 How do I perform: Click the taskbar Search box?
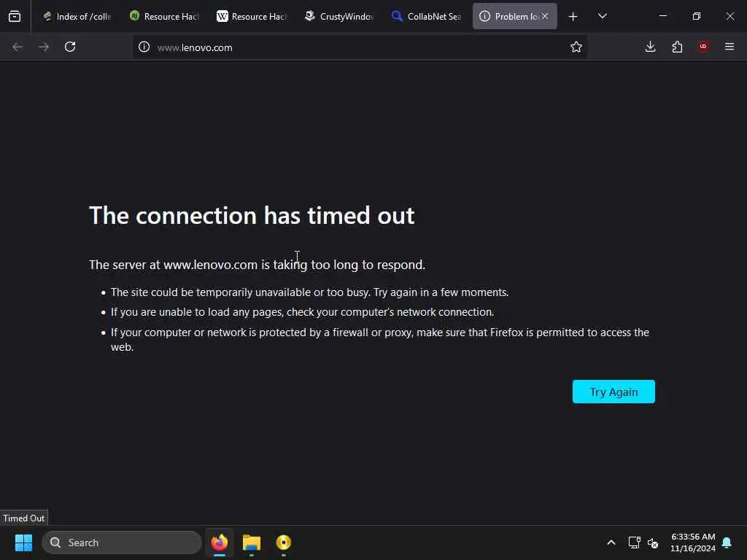[122, 542]
